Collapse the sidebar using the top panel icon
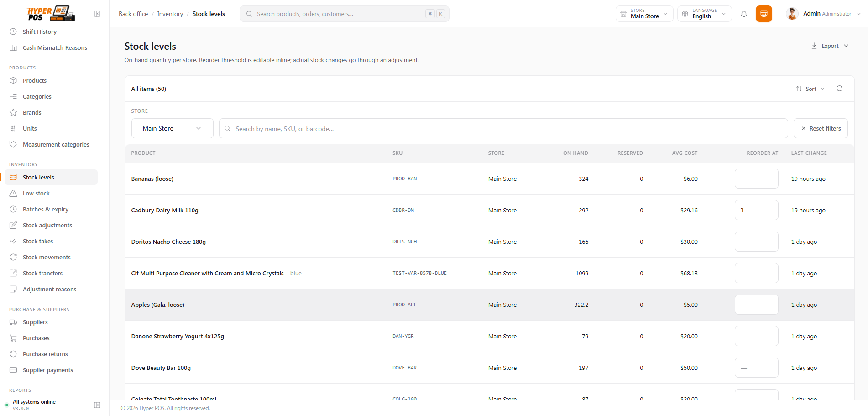 click(x=97, y=14)
